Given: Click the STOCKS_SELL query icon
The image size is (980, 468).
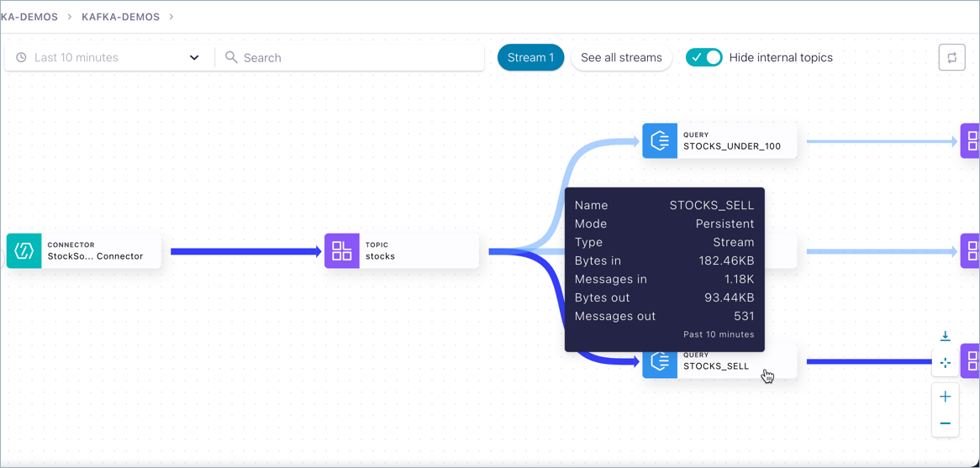Looking at the screenshot, I should (x=660, y=362).
